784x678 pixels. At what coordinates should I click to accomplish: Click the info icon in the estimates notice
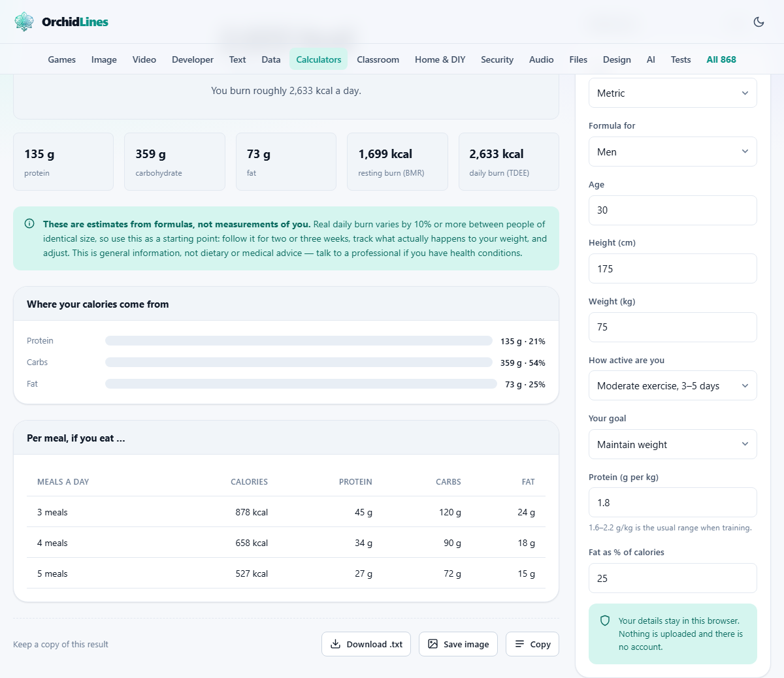[x=29, y=223]
